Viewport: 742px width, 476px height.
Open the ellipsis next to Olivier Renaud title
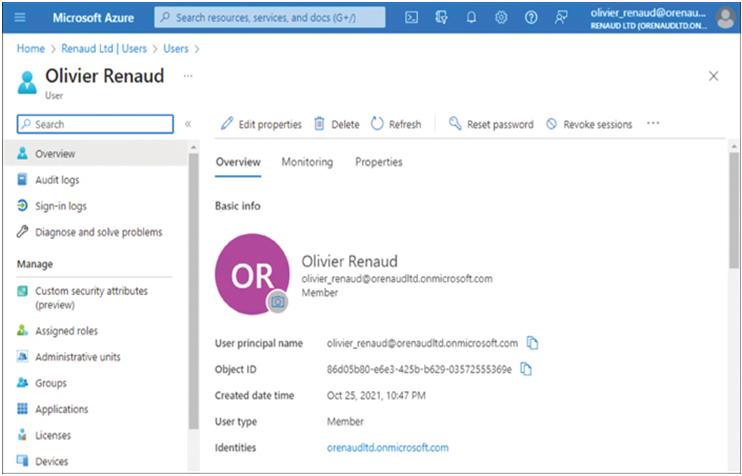click(x=188, y=76)
